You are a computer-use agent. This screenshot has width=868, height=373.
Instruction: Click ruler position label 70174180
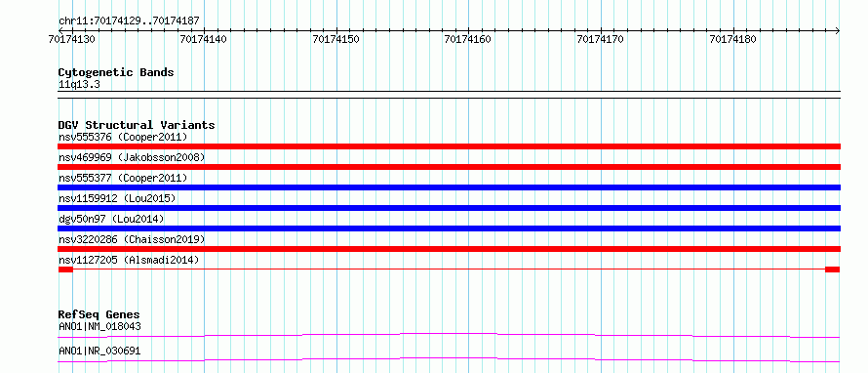click(733, 39)
